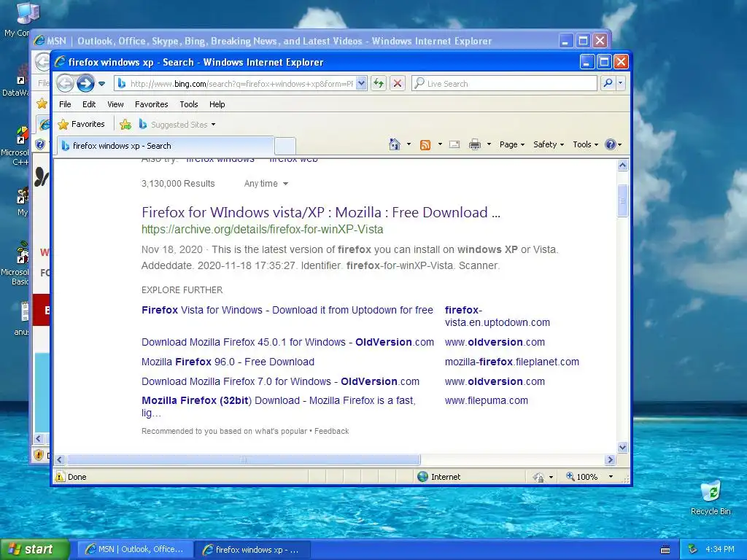The image size is (747, 560).
Task: Open Mozilla Firefox 96.0 Free Download link
Action: (228, 362)
